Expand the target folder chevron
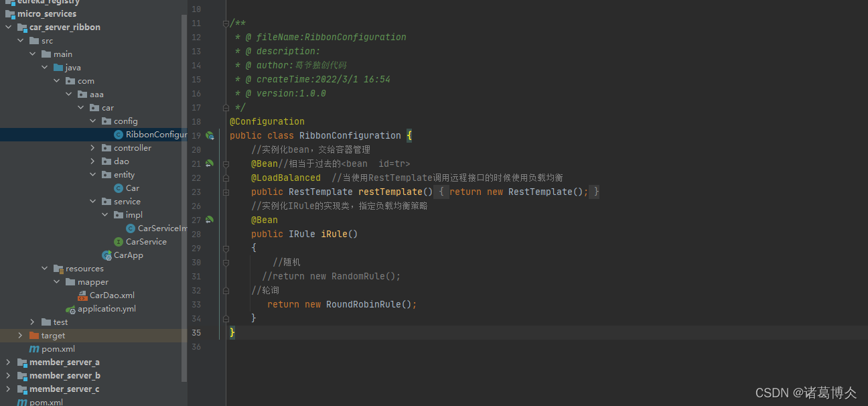868x406 pixels. click(20, 336)
